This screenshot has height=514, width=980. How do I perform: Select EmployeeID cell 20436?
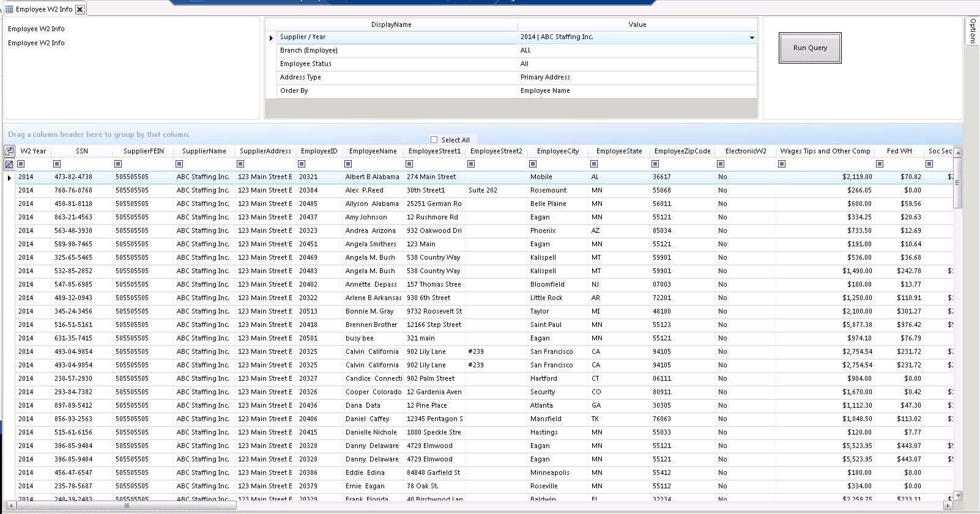pyautogui.click(x=319, y=405)
